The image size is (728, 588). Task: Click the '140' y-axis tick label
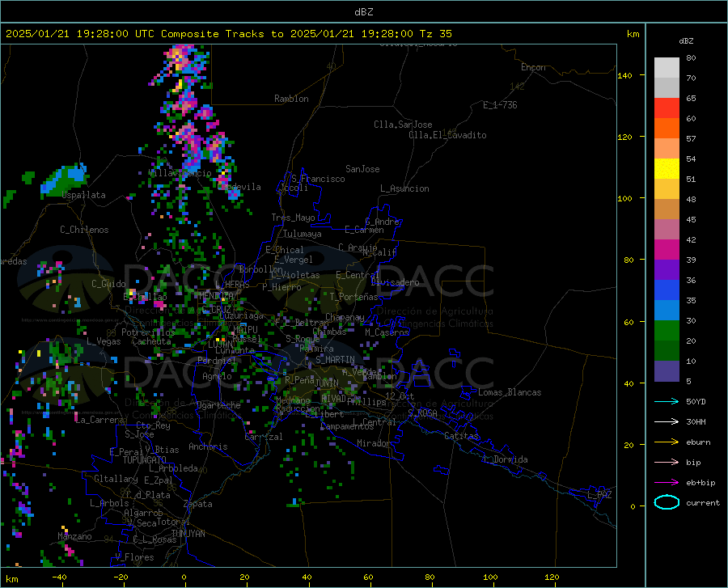624,75
